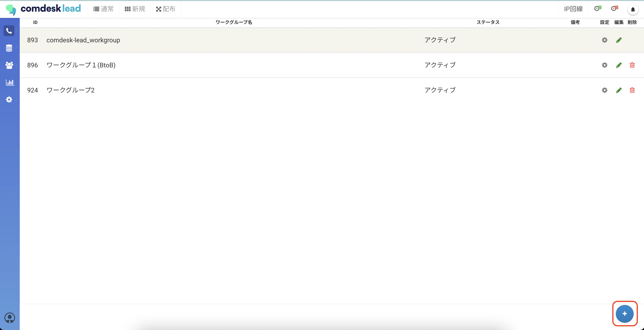This screenshot has height=330, width=644.
Task: Expand the chevron beside the phone icon
Action: point(16,31)
